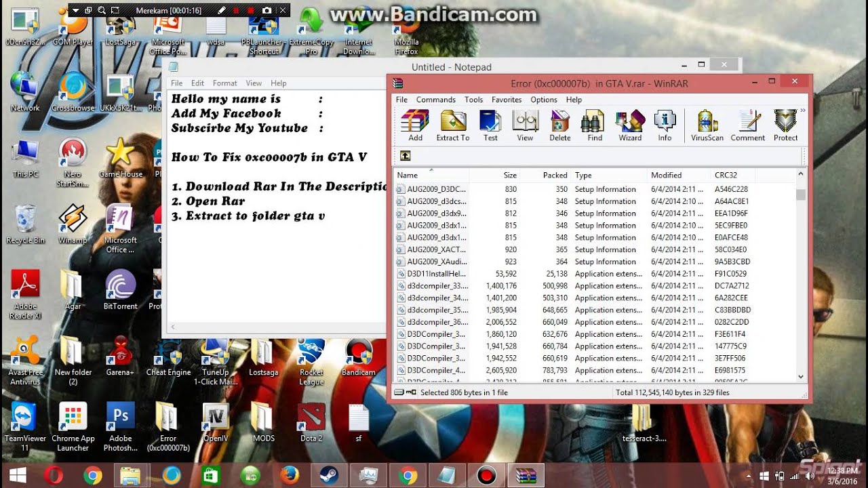Click the Bandicam magnifier icon
The width and height of the screenshot is (868, 488).
[102, 11]
